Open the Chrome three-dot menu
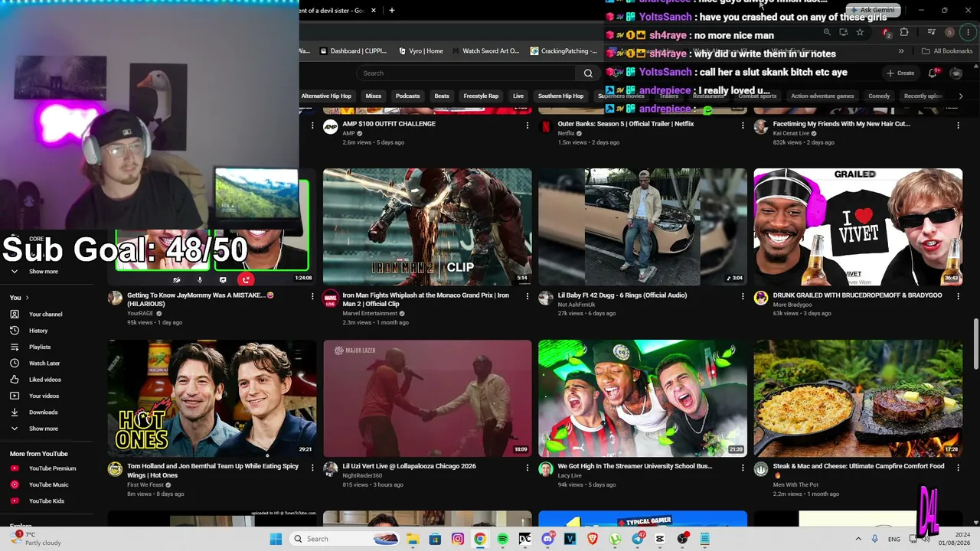 point(967,32)
